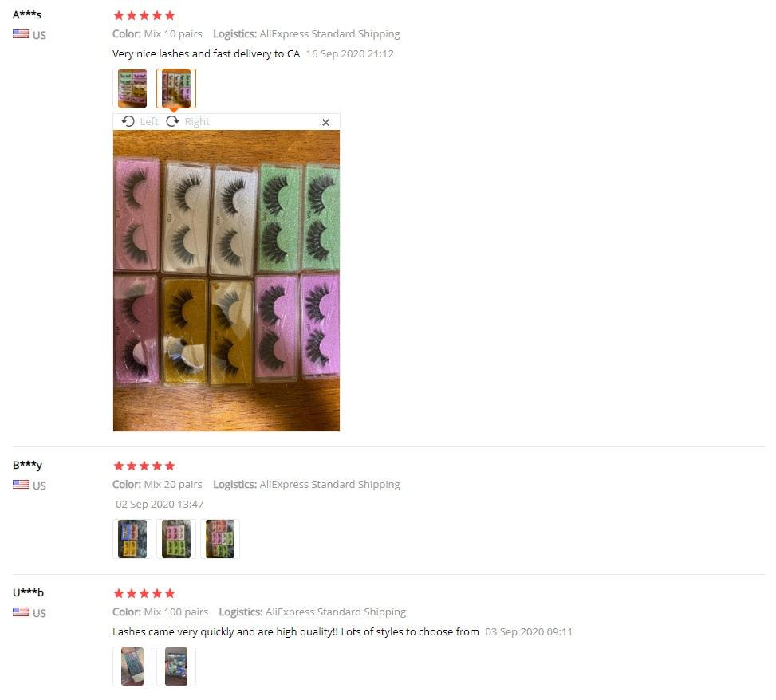776x700 pixels.
Task: Click the 'Right' rotate label
Action: tap(197, 122)
